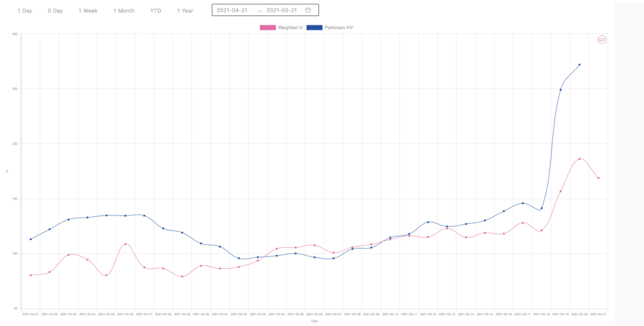Show the 1 Month time range

(x=124, y=11)
